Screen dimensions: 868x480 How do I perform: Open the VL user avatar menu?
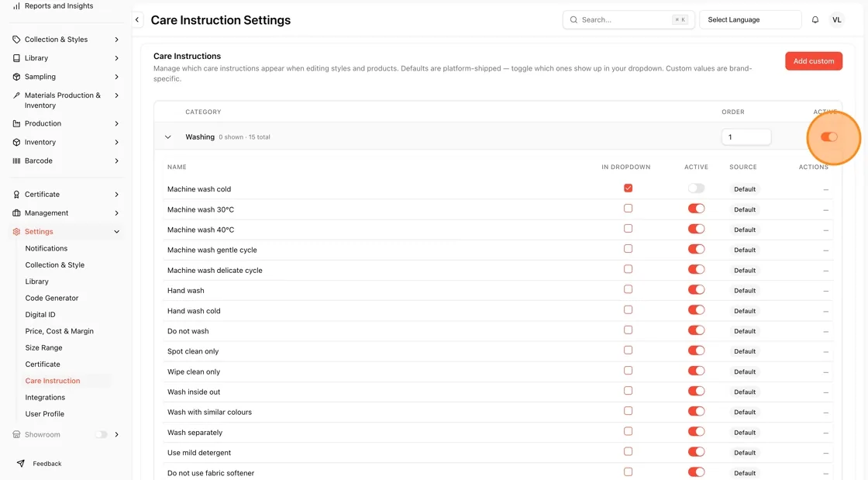[836, 20]
